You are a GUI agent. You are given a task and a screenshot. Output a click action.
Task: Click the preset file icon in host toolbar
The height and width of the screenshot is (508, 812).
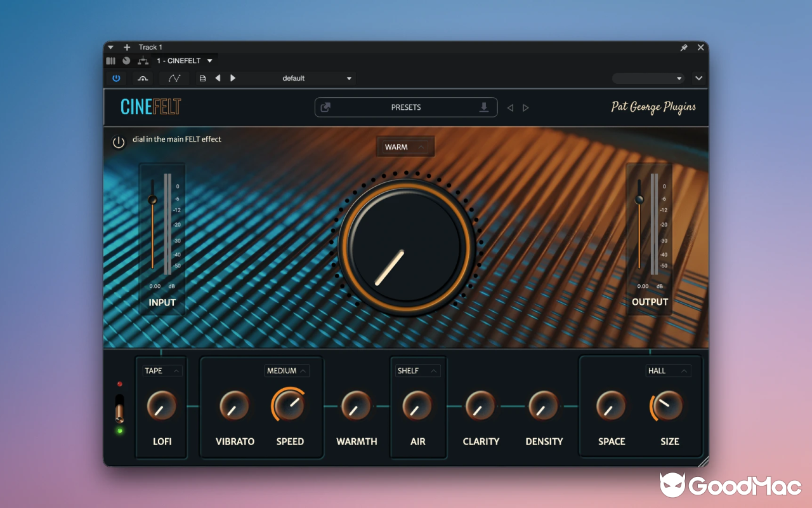[x=203, y=78]
